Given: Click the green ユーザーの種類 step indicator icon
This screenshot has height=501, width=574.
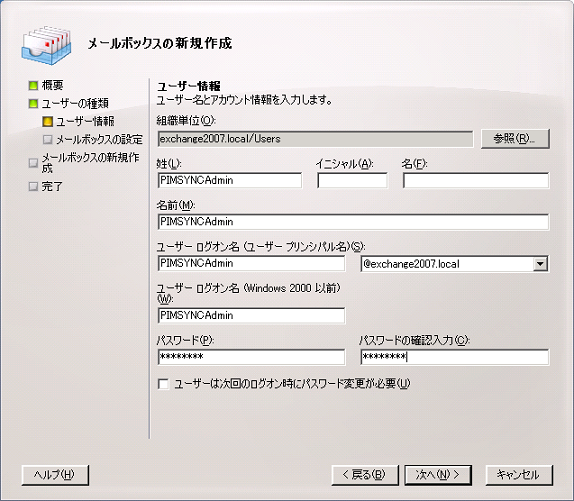Looking at the screenshot, I should [33, 104].
